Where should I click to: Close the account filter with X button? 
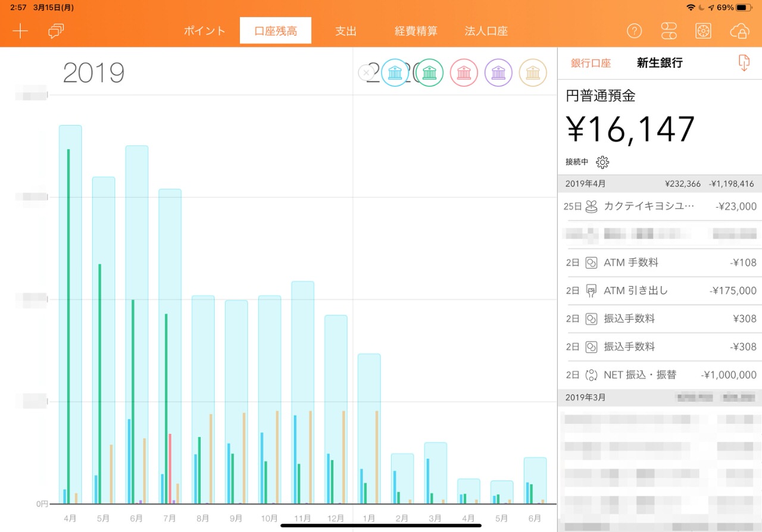(366, 73)
